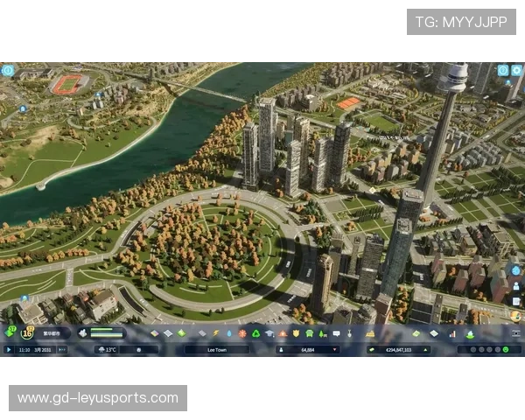
Task: Open the Education graduation cap menu
Action: (269, 333)
